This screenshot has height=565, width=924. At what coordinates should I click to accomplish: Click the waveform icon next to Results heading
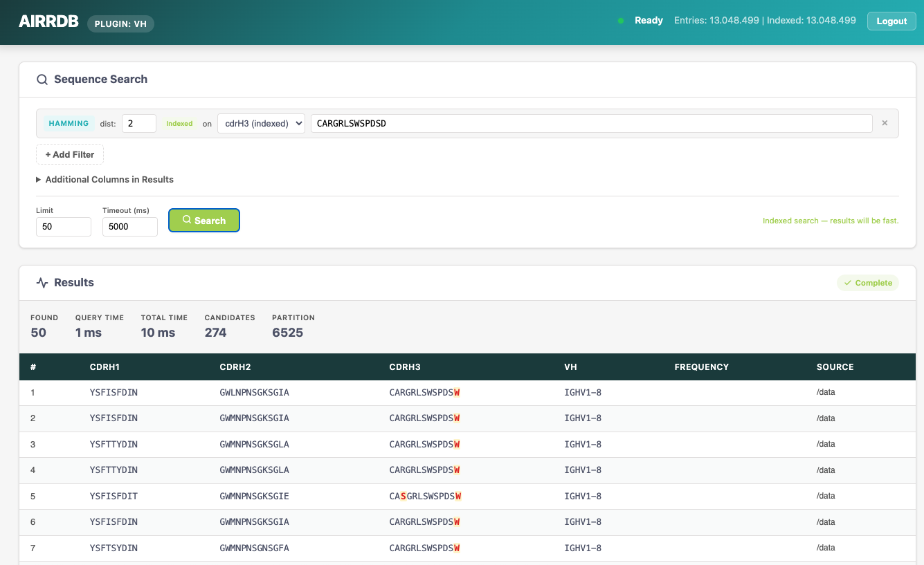coord(42,282)
